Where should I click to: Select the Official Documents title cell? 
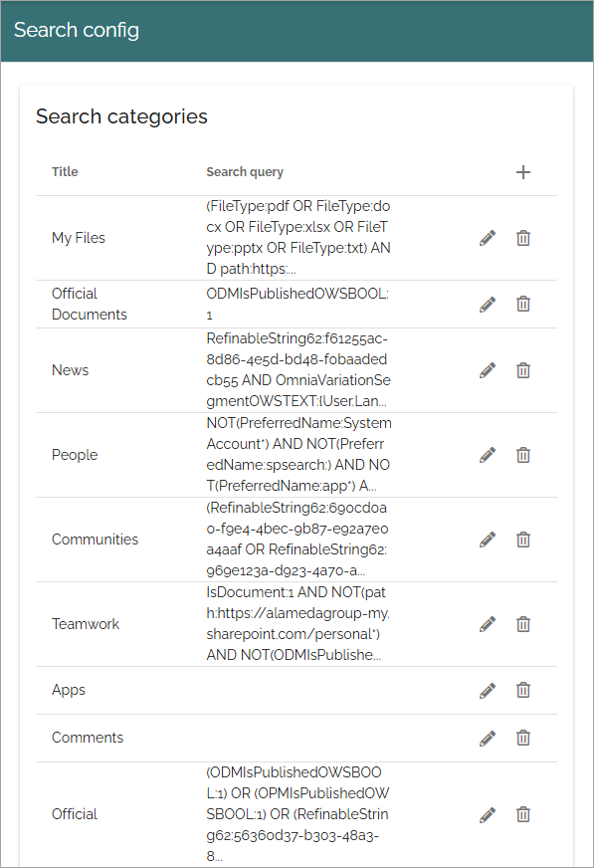89,304
